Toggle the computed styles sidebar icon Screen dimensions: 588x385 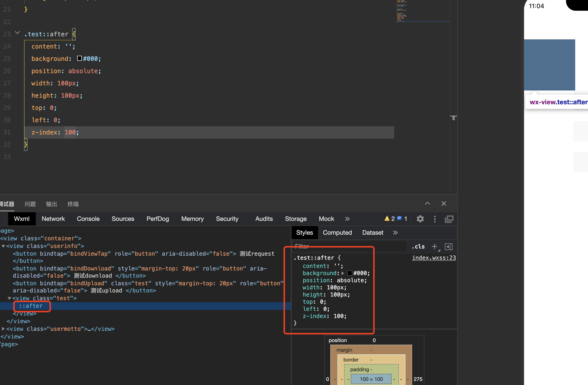point(449,246)
